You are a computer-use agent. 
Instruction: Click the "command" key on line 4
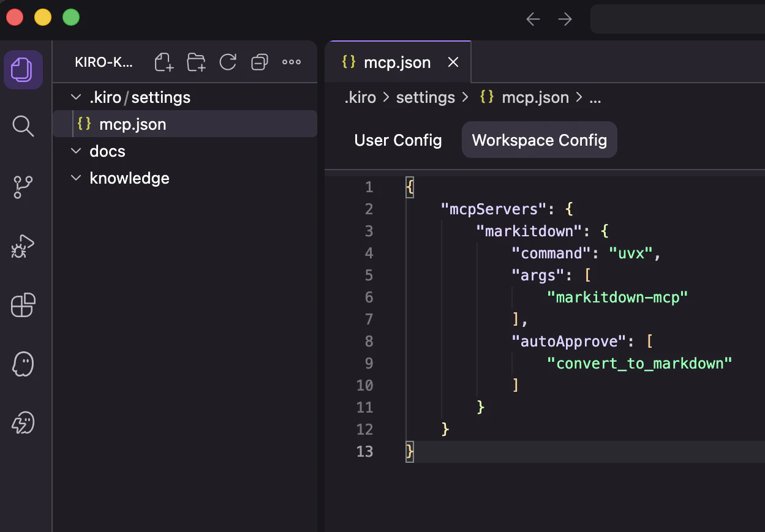click(x=551, y=253)
